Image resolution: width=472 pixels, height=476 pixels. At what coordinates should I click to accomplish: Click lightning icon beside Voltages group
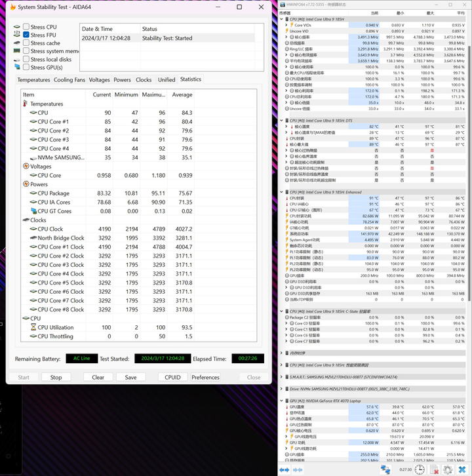(x=26, y=167)
